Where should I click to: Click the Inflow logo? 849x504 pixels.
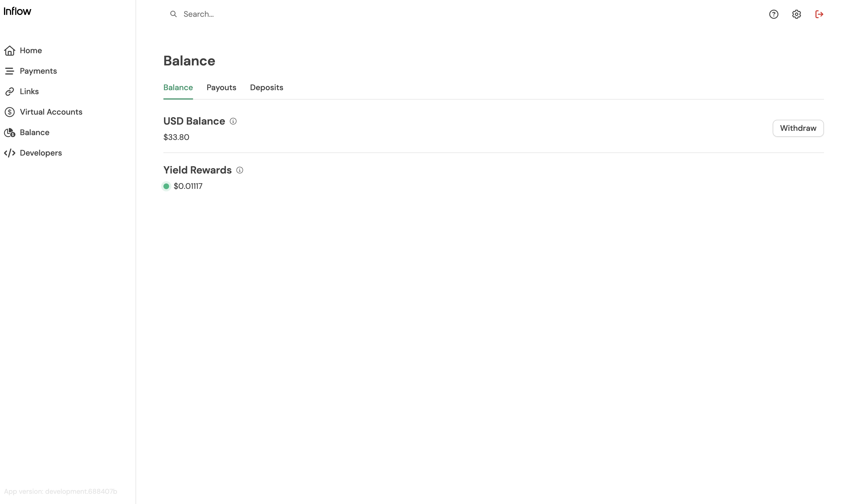click(x=17, y=11)
